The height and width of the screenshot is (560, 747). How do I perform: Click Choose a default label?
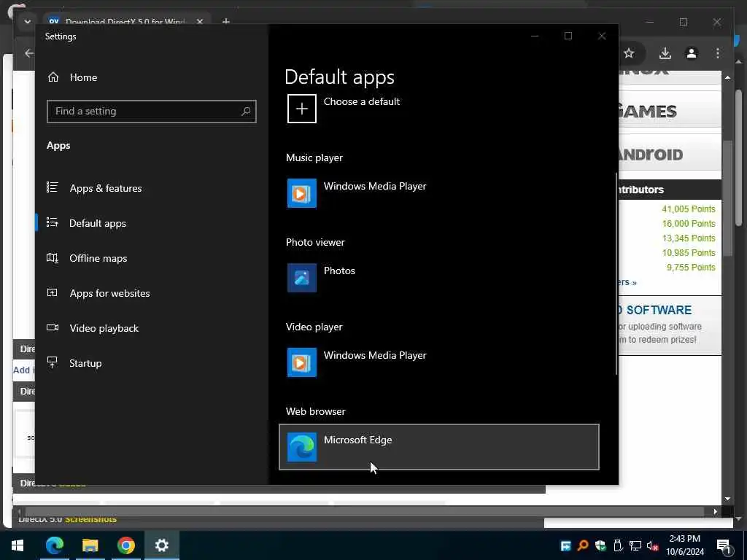pyautogui.click(x=362, y=101)
